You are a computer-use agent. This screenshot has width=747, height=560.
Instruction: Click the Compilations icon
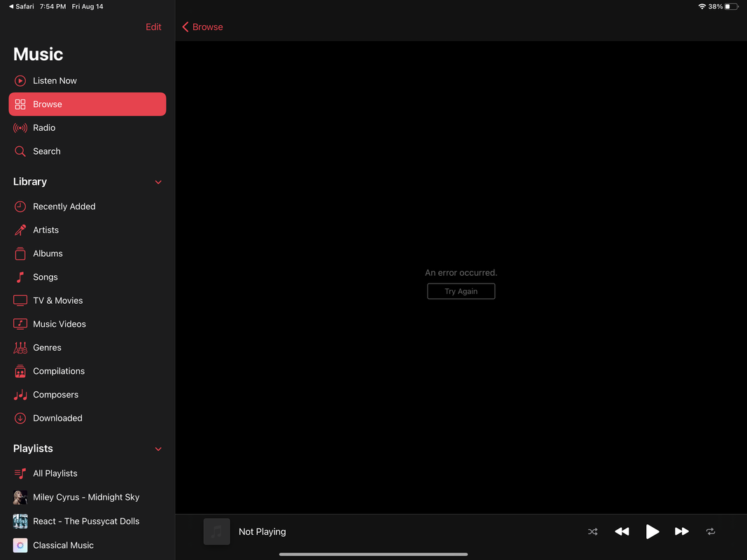point(20,371)
